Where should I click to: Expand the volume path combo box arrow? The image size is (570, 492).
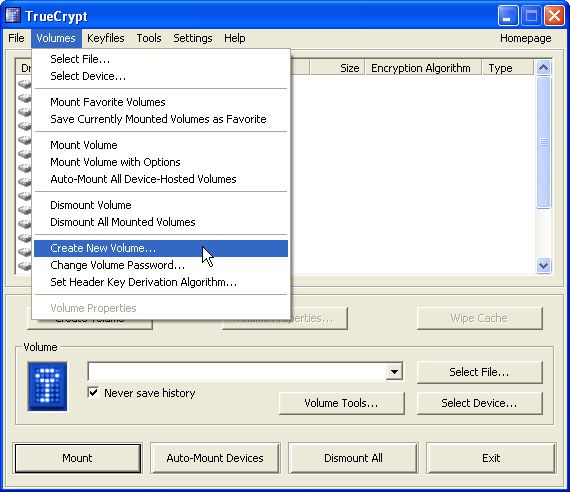click(394, 372)
